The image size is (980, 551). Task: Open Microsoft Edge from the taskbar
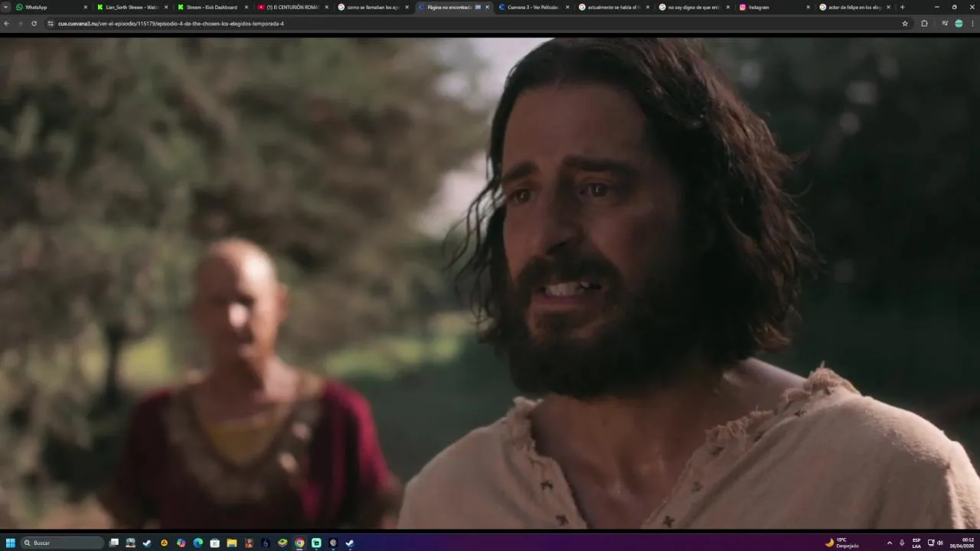(198, 543)
